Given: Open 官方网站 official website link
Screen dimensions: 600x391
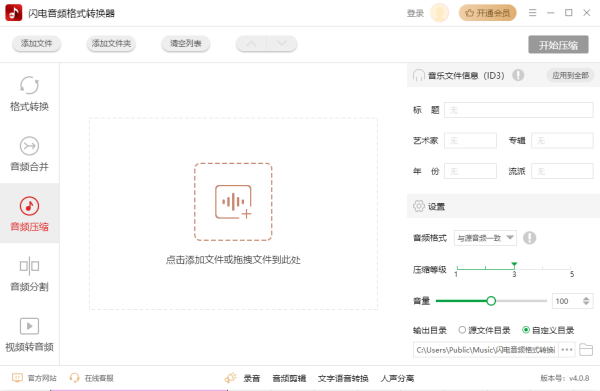Looking at the screenshot, I should pyautogui.click(x=34, y=378).
